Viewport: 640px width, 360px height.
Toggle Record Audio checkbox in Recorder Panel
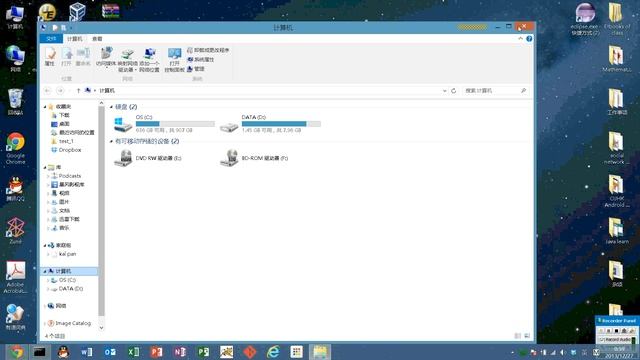click(x=602, y=340)
